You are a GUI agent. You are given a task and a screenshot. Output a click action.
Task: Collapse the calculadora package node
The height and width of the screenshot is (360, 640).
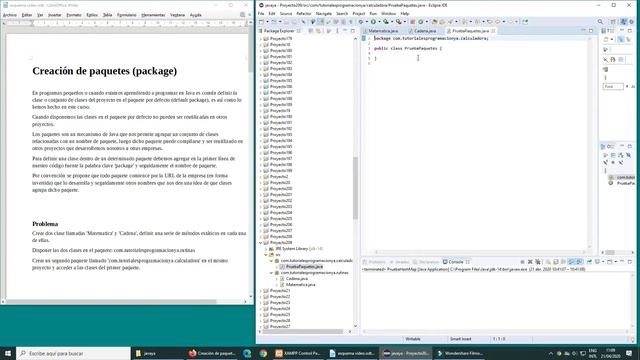271,260
